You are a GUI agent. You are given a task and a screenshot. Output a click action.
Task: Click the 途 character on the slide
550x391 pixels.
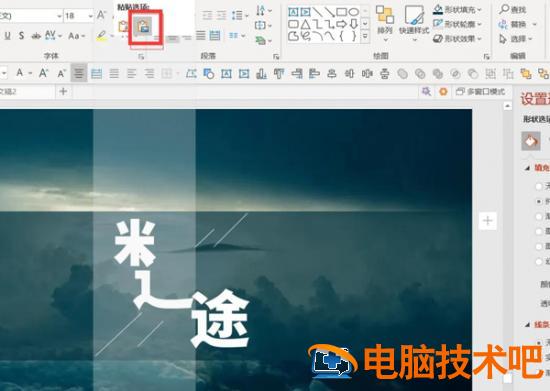coord(220,319)
